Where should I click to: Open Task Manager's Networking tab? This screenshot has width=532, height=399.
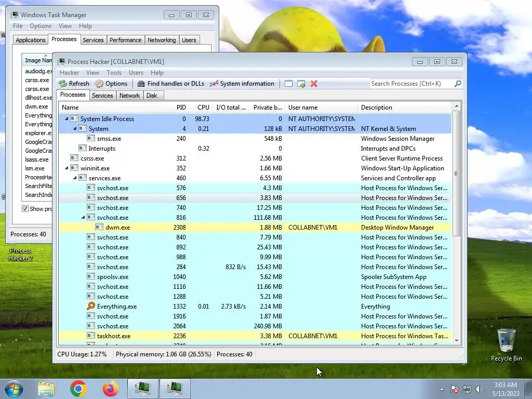[162, 40]
